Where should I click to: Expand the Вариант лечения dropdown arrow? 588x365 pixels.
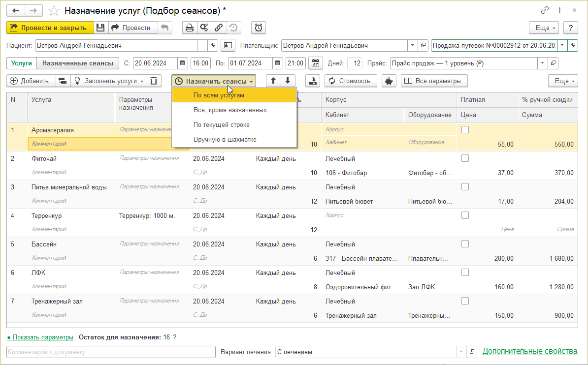(461, 352)
